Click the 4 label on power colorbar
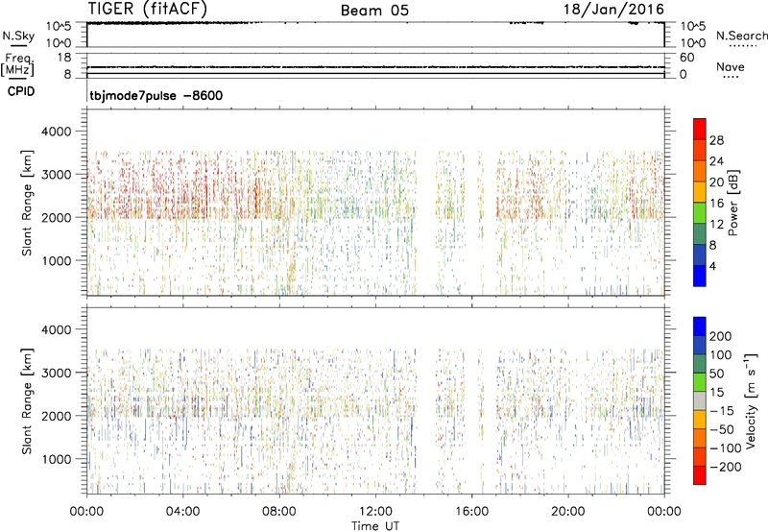The width and height of the screenshot is (768, 532). point(713,266)
